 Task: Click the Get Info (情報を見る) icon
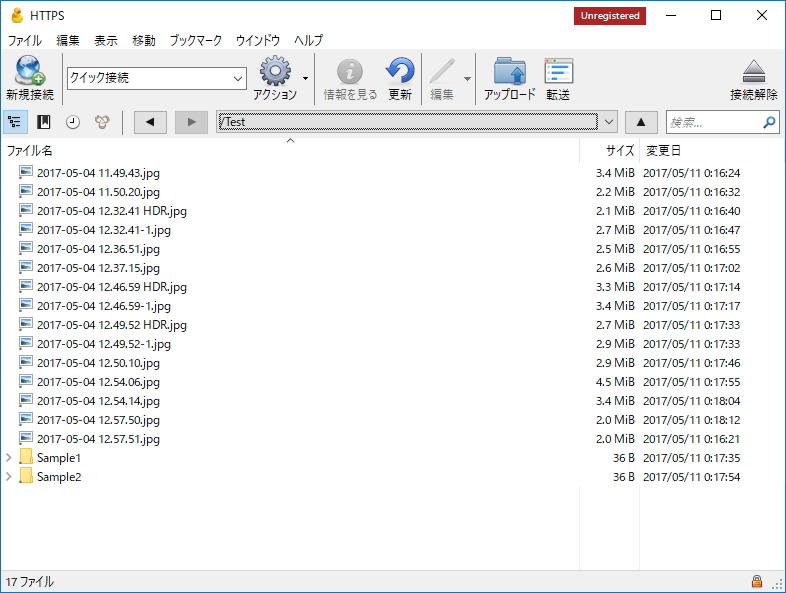point(349,71)
